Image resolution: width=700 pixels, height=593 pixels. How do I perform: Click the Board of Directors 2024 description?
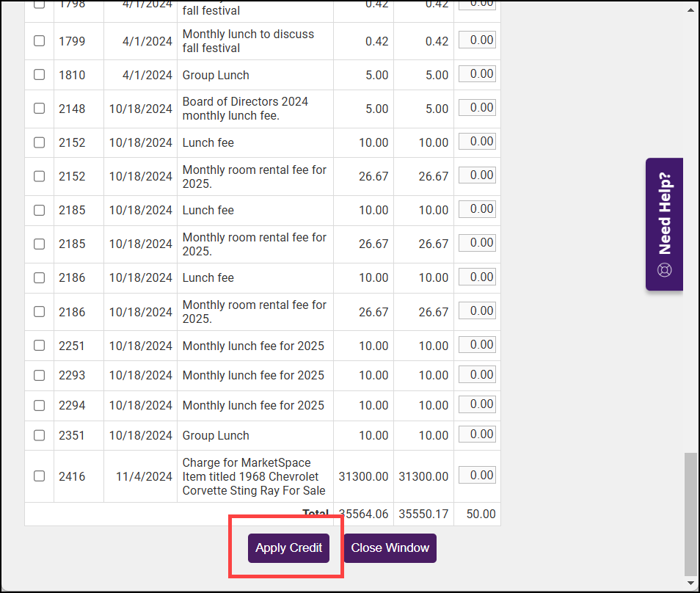click(x=245, y=109)
